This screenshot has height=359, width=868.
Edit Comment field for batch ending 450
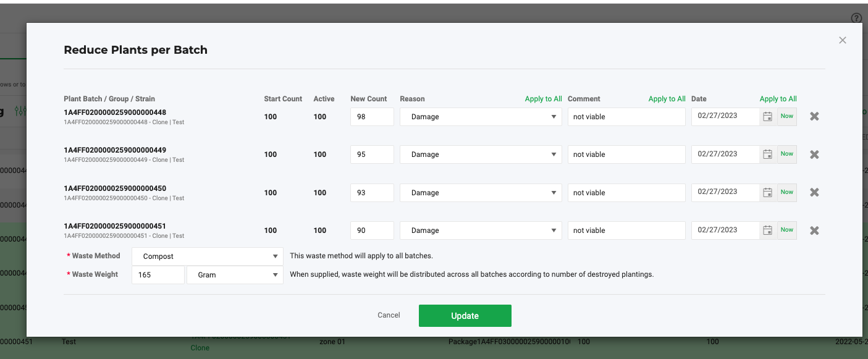[x=626, y=193]
